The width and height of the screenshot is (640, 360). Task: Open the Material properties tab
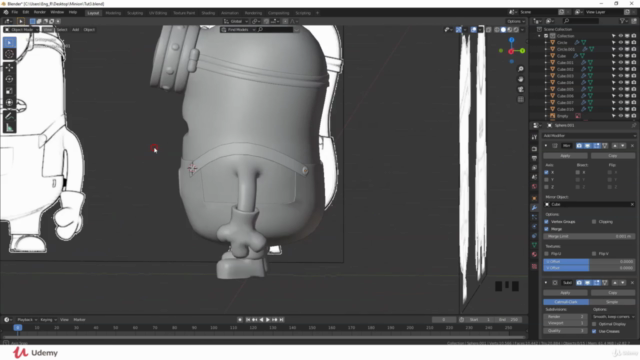click(534, 254)
